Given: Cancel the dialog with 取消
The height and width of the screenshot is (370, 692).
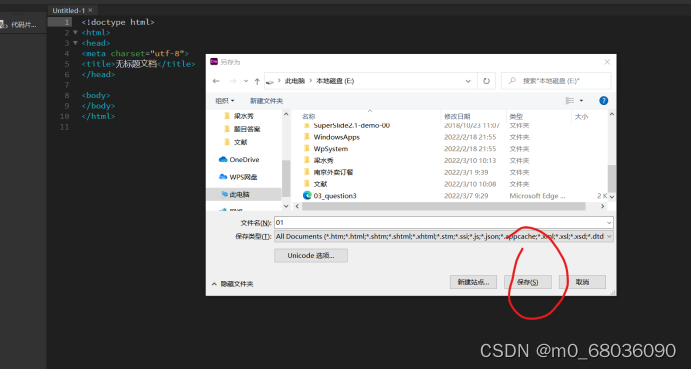Looking at the screenshot, I should (582, 282).
